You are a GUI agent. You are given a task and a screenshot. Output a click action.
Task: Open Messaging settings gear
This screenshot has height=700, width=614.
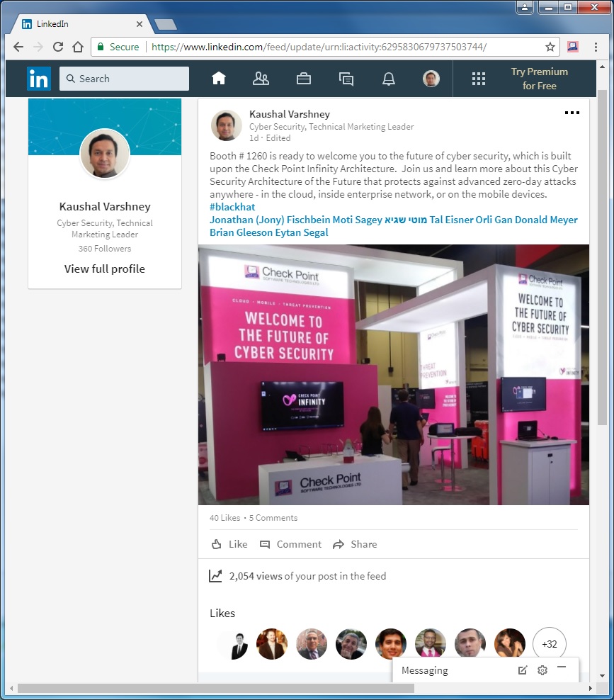tap(542, 670)
